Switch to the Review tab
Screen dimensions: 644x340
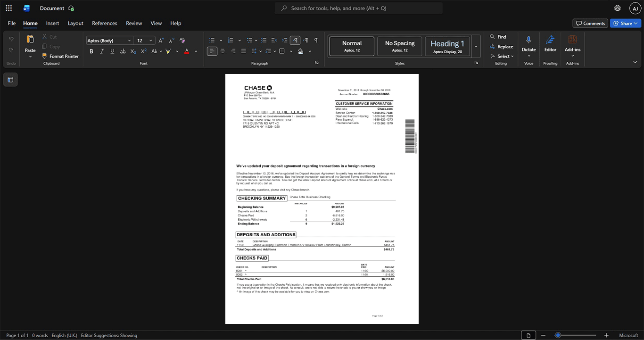coord(134,23)
